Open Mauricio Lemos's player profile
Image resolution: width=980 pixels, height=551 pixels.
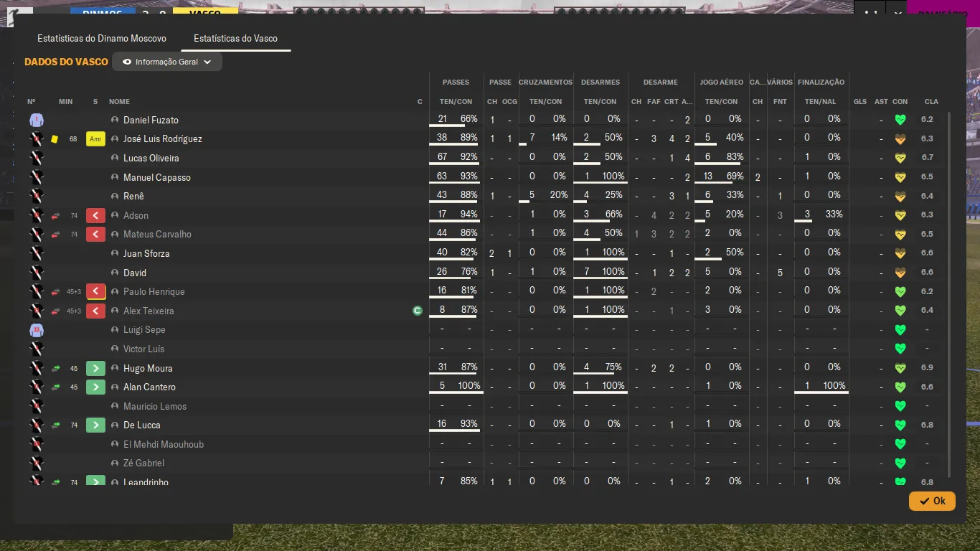tap(155, 406)
